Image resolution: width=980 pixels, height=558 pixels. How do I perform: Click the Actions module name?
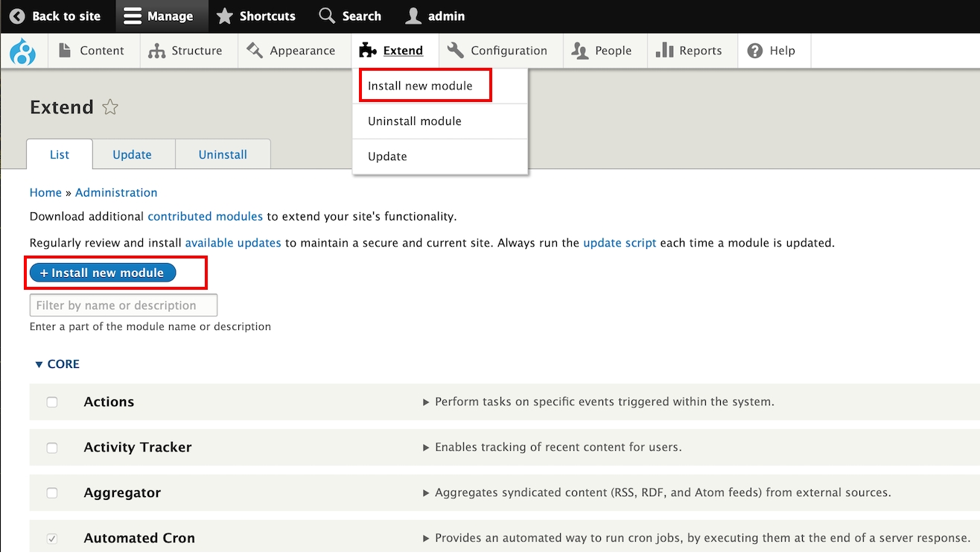click(x=109, y=402)
